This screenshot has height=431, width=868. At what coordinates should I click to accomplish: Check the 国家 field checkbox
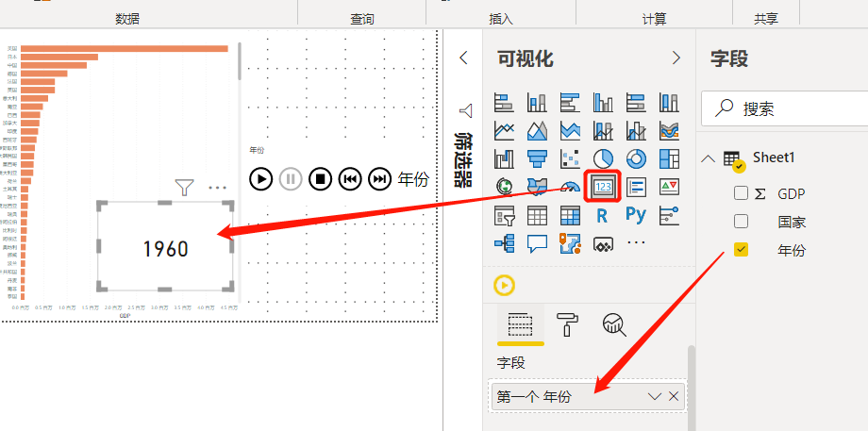(741, 222)
